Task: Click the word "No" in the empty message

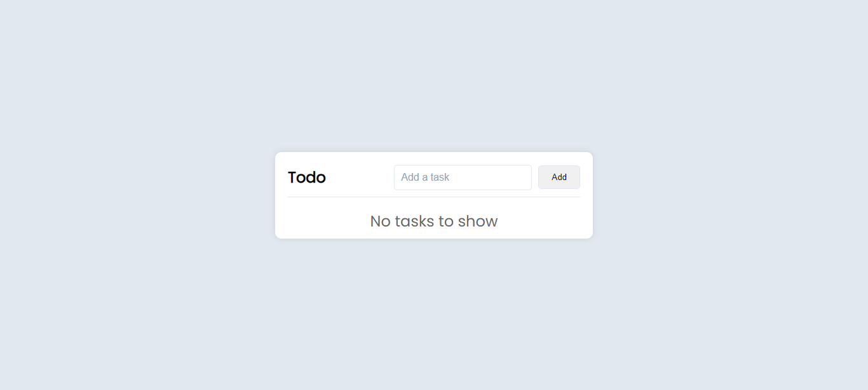Action: click(380, 221)
